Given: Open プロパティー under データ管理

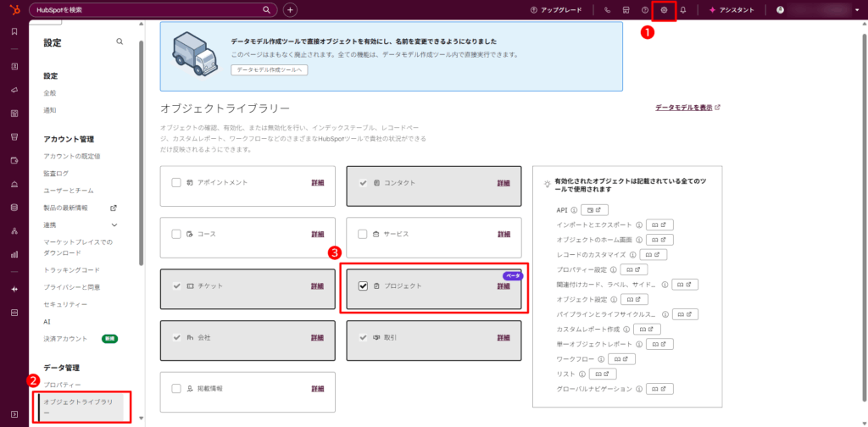Looking at the screenshot, I should [62, 385].
